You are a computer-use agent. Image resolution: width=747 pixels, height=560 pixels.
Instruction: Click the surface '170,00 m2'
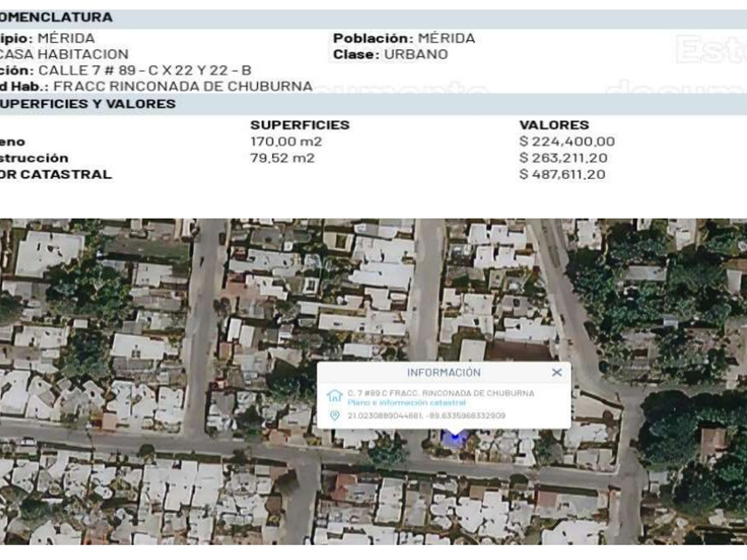(286, 141)
